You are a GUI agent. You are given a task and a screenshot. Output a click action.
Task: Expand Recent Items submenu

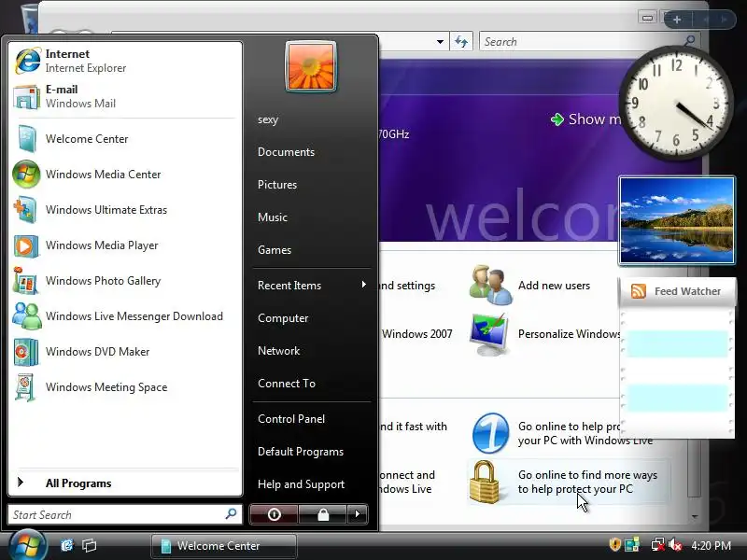312,286
